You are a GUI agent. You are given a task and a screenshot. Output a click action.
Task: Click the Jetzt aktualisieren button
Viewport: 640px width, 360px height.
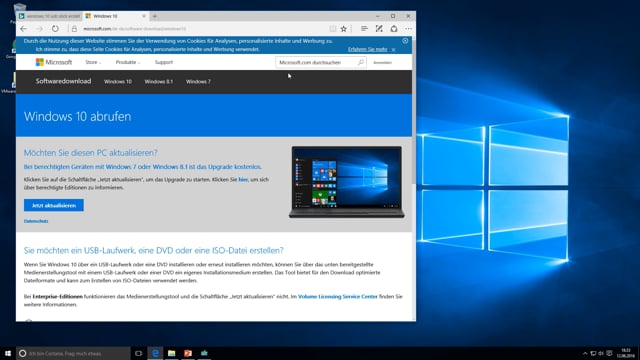54,205
